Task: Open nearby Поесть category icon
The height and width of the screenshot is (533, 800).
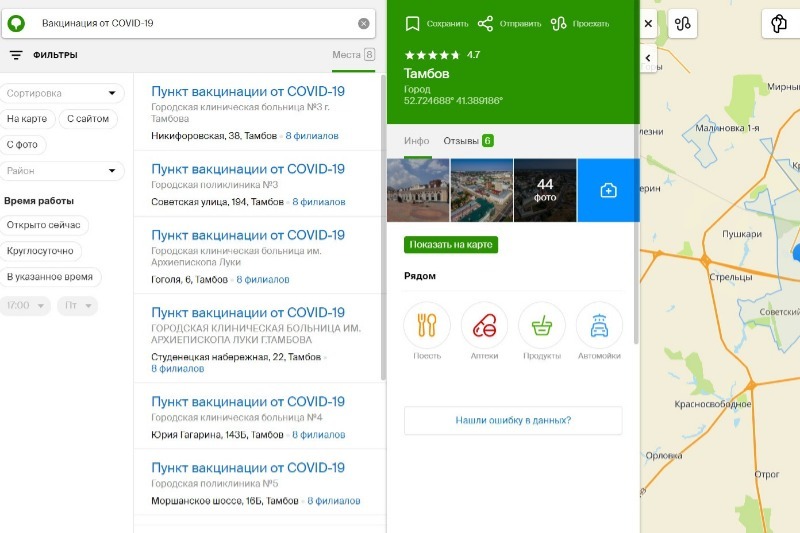Action: (x=427, y=325)
